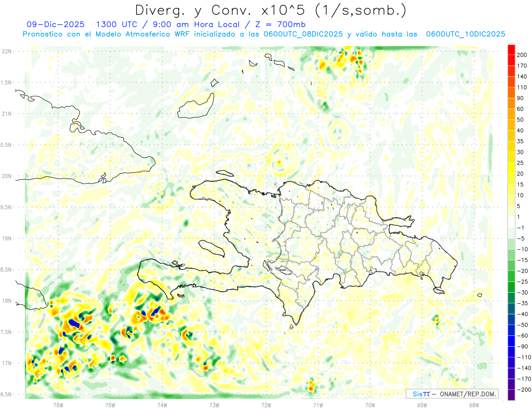532x411 pixels.
Task: Click the '18N' latitude label
Action: click(x=6, y=301)
